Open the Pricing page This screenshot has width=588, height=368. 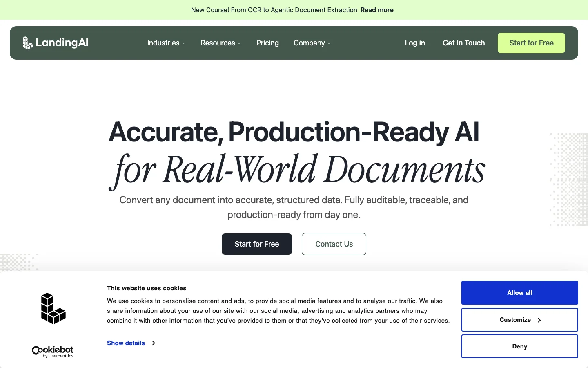coord(267,43)
